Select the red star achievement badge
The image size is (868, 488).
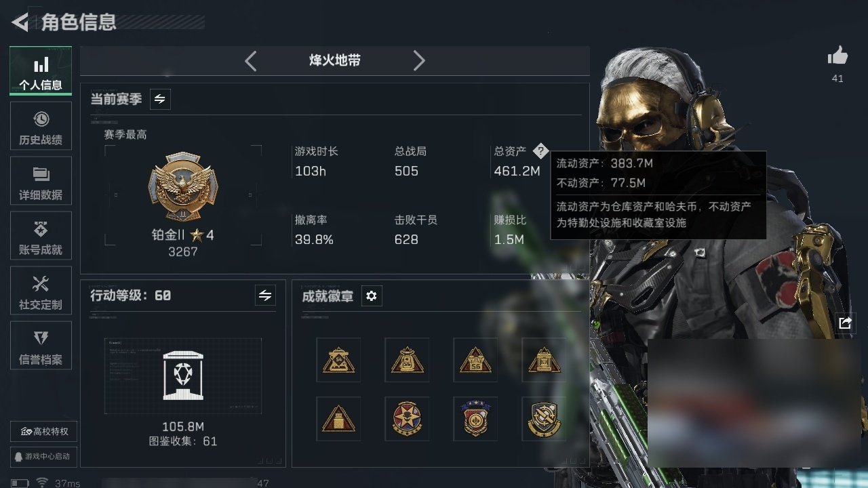pyautogui.click(x=407, y=419)
